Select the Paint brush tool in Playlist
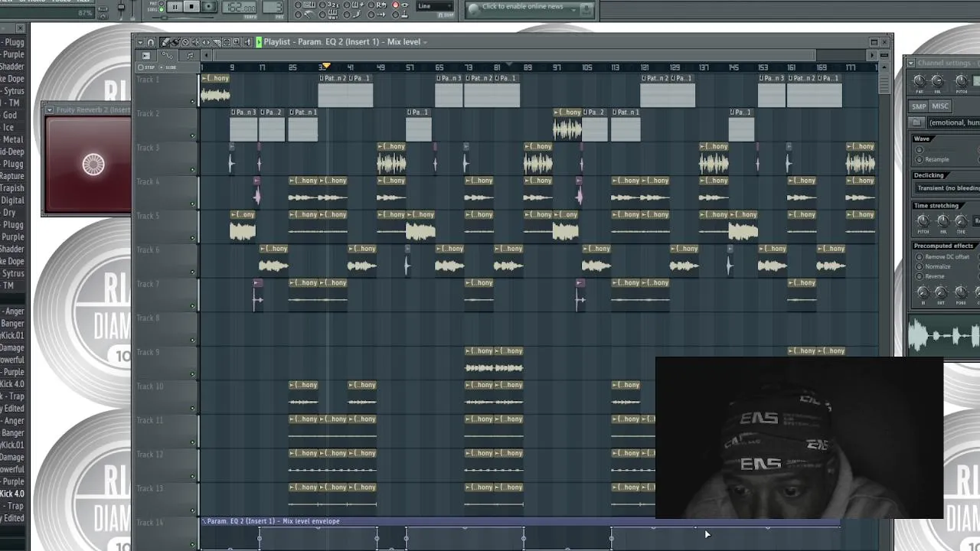This screenshot has width=980, height=551. click(175, 42)
